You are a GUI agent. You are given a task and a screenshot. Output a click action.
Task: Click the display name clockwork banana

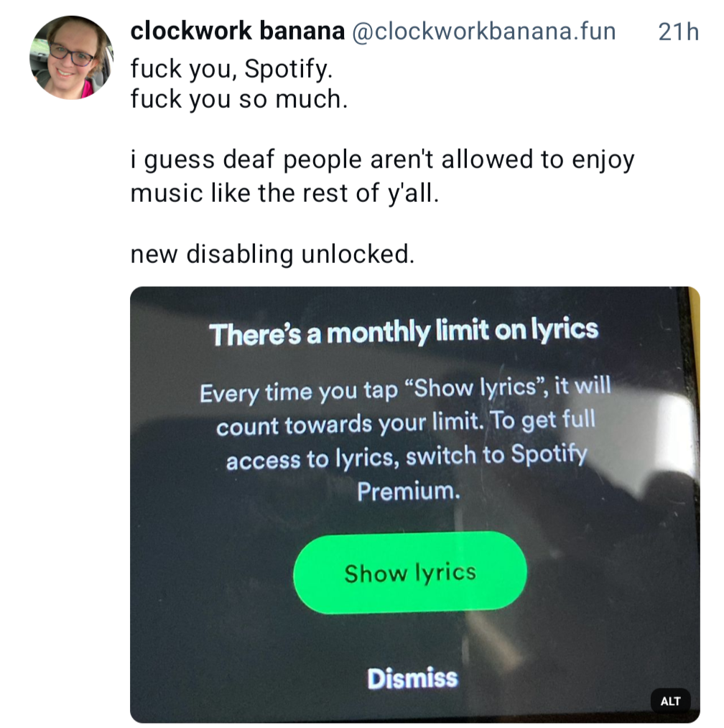coord(238,31)
